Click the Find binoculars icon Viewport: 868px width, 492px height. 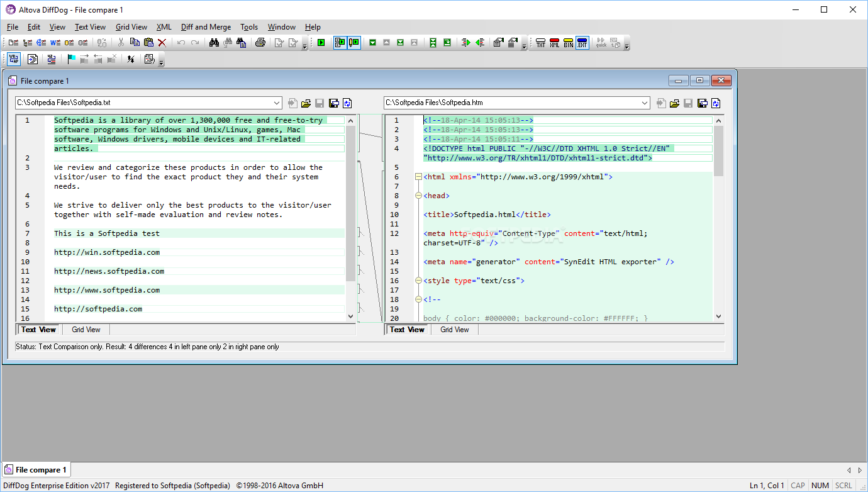point(214,43)
